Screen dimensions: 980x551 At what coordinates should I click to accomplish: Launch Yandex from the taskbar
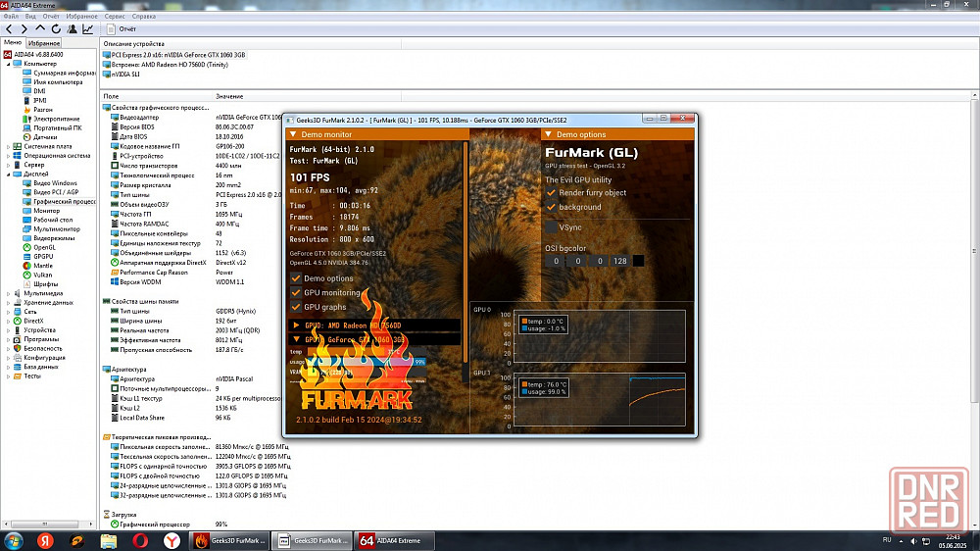point(45,541)
